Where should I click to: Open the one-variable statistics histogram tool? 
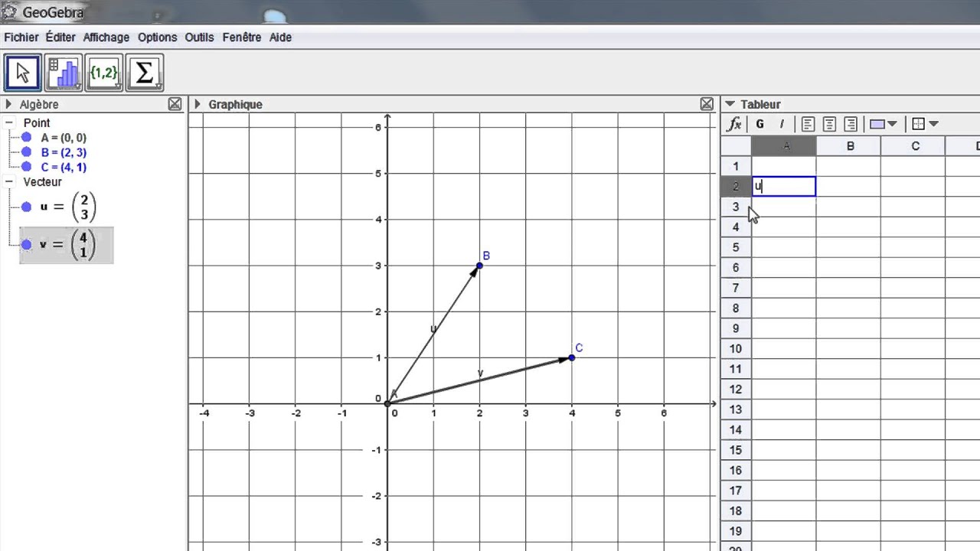[x=64, y=73]
